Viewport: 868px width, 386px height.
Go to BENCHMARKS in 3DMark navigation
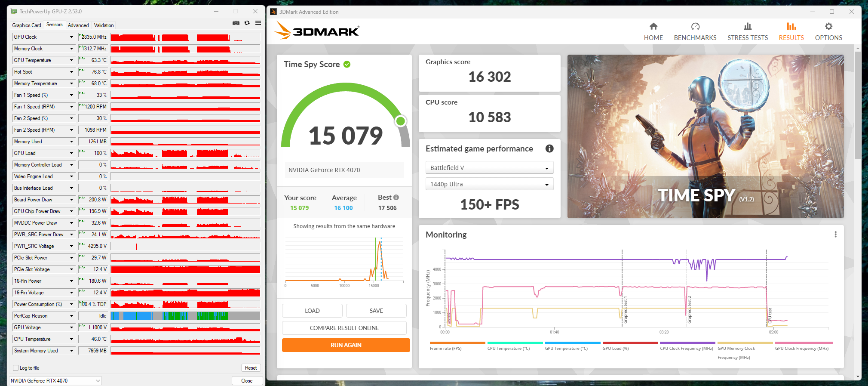[x=695, y=38]
